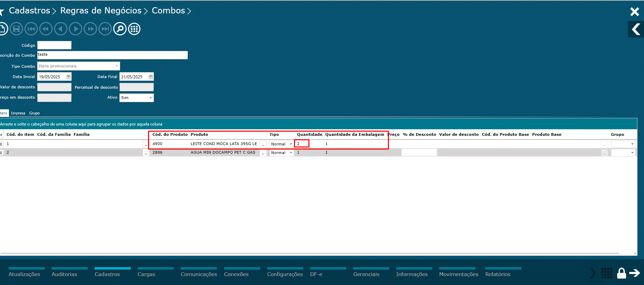644x285 pixels.
Task: Click the Código input field
Action: (x=54, y=45)
